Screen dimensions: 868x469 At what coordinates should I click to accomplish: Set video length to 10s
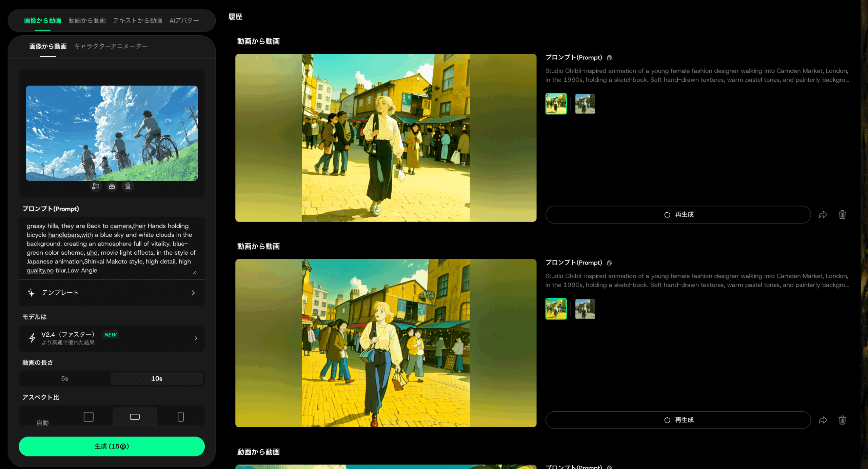(x=157, y=378)
